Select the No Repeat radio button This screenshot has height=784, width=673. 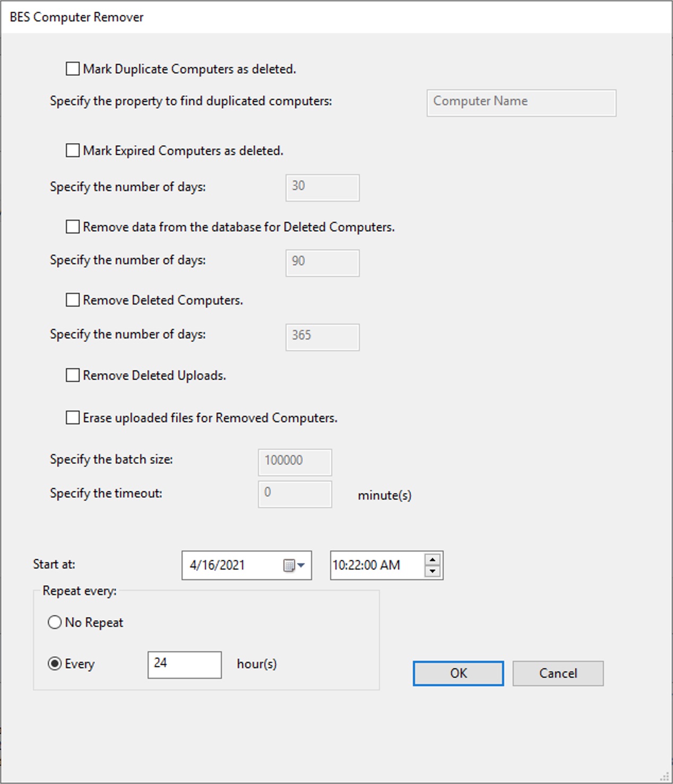(55, 622)
